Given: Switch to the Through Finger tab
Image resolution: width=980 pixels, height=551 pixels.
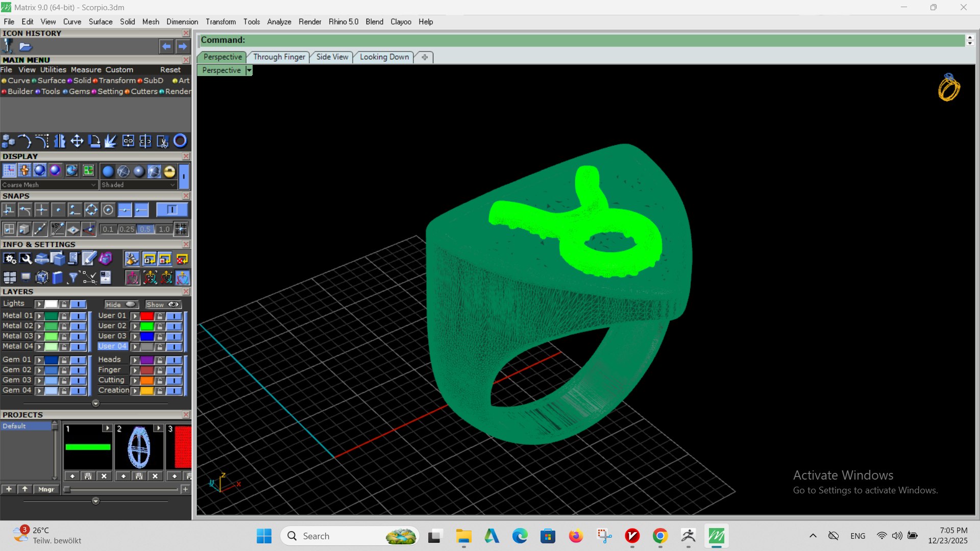Looking at the screenshot, I should click(x=279, y=57).
